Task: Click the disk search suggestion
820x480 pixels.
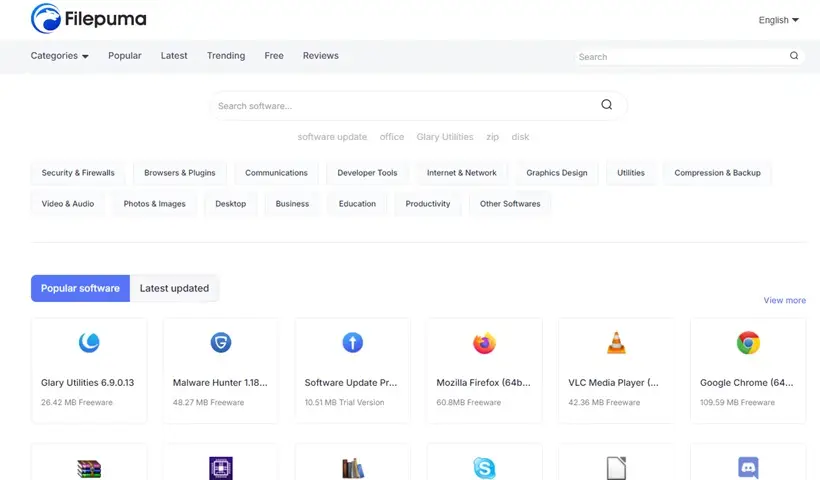Action: point(520,136)
